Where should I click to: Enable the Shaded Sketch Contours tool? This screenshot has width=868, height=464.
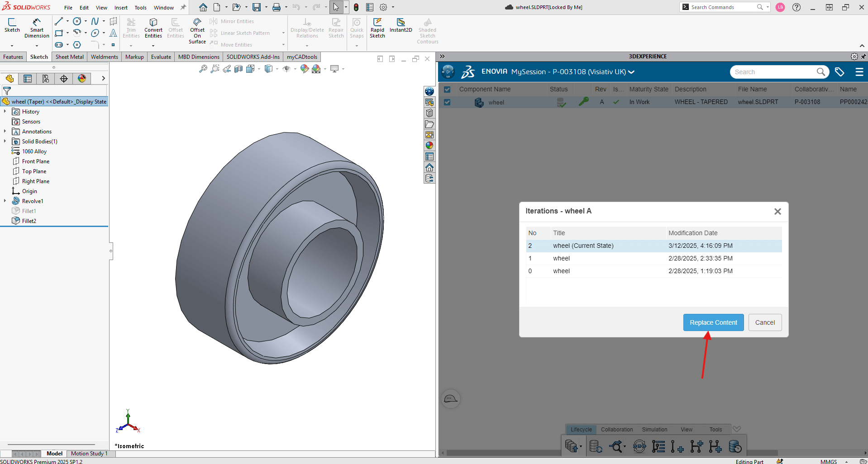tap(427, 28)
